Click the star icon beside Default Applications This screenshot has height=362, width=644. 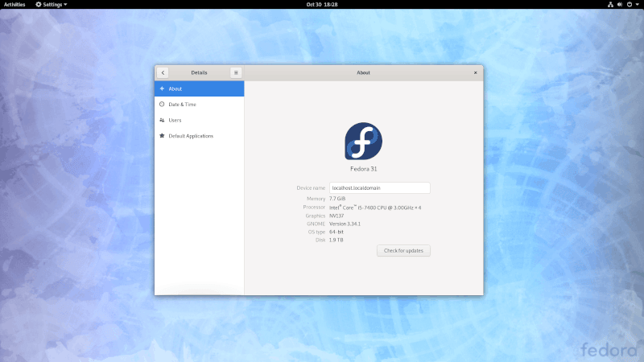(x=162, y=136)
